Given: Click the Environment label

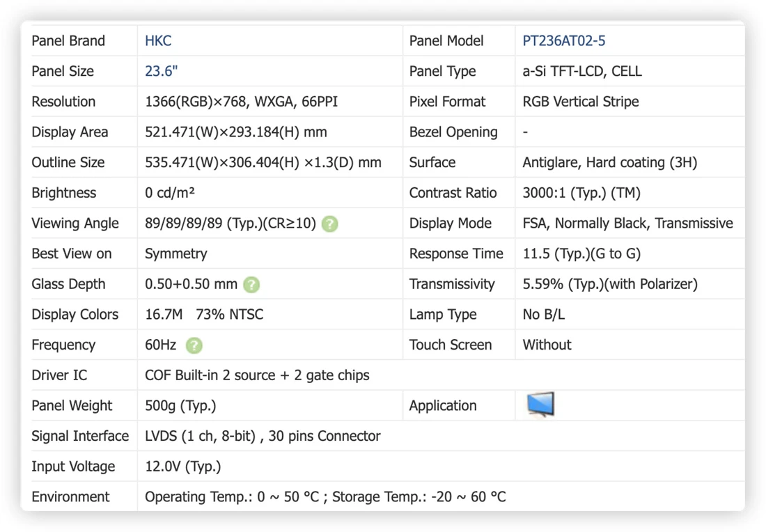Looking at the screenshot, I should click(x=70, y=496).
